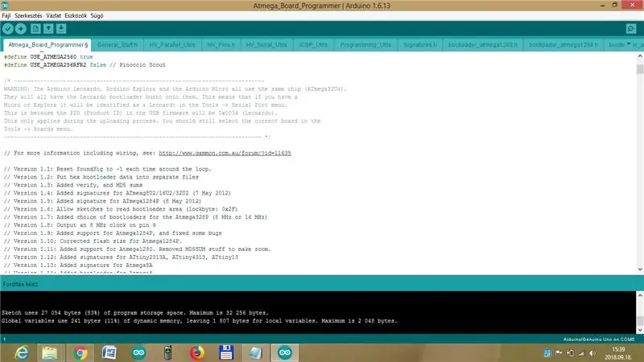Switch to the bootloader_atmega1284.h tab
The width and height of the screenshot is (644, 362).
pyautogui.click(x=563, y=45)
